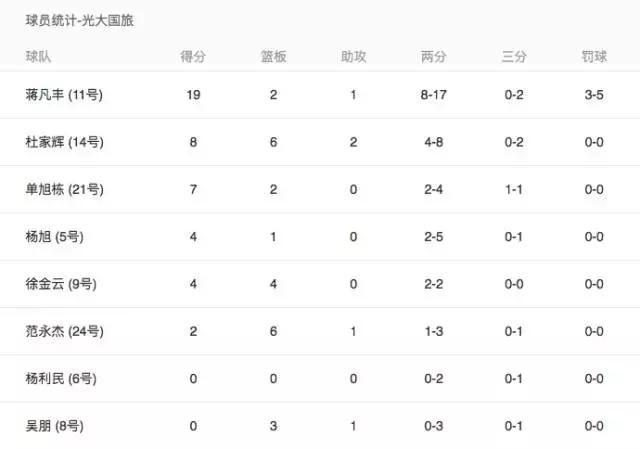Click player name 杨利民 (6号)
Image resolution: width=640 pixels, height=449 pixels.
click(x=60, y=379)
